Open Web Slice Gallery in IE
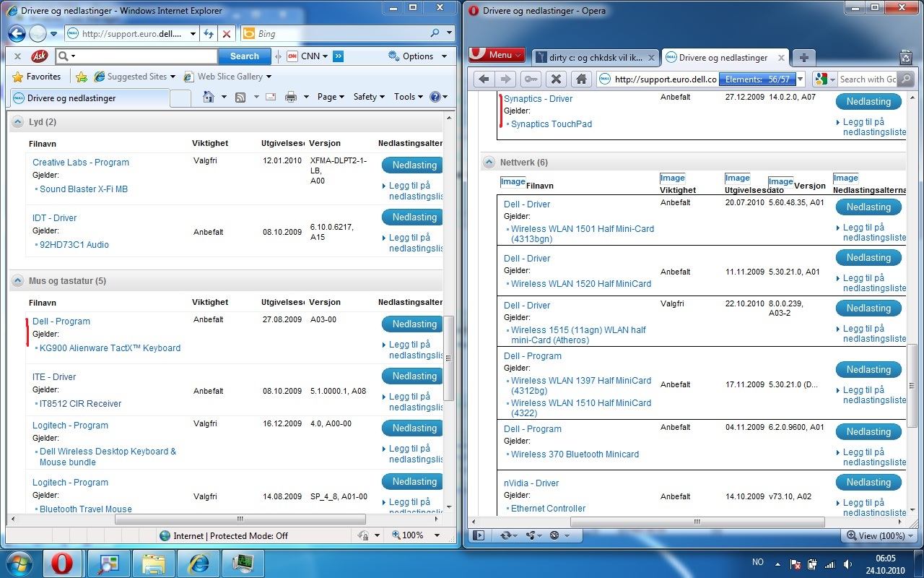This screenshot has height=578, width=924. coord(227,77)
